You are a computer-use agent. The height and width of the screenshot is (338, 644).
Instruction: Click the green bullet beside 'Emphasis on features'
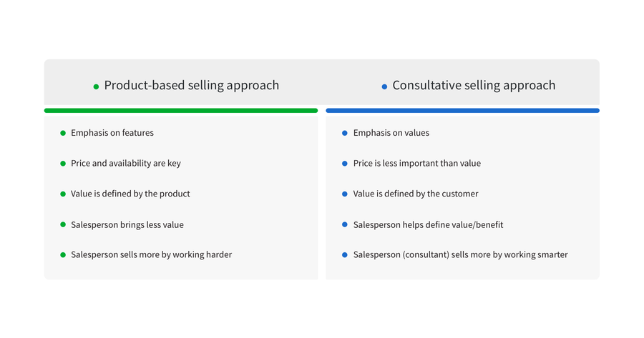pos(63,133)
